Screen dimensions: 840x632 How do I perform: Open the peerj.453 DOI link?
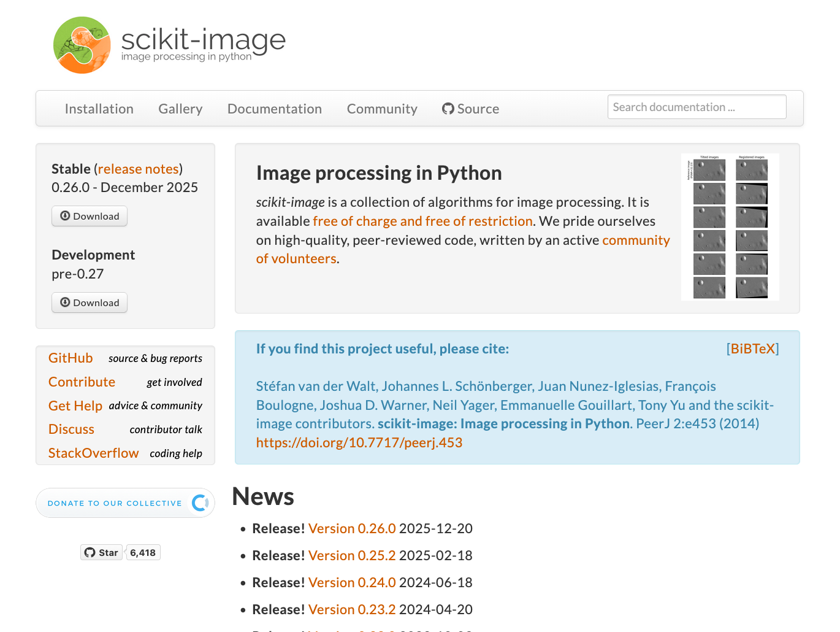point(359,443)
